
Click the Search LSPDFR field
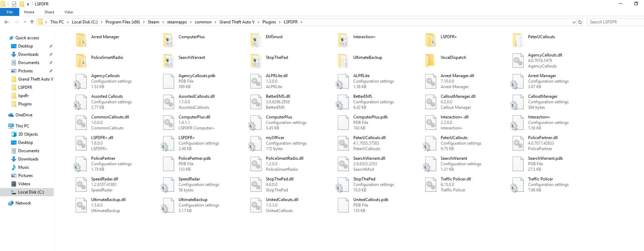click(x=615, y=22)
